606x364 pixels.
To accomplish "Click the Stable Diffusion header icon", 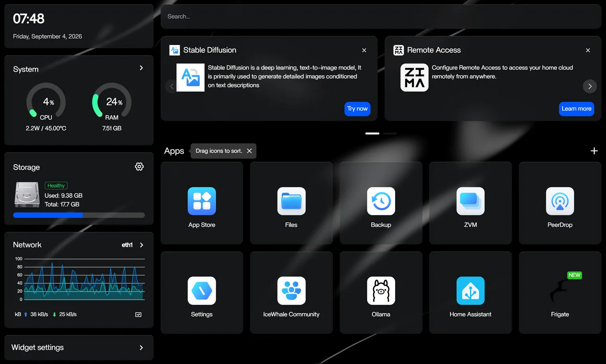I will point(175,50).
